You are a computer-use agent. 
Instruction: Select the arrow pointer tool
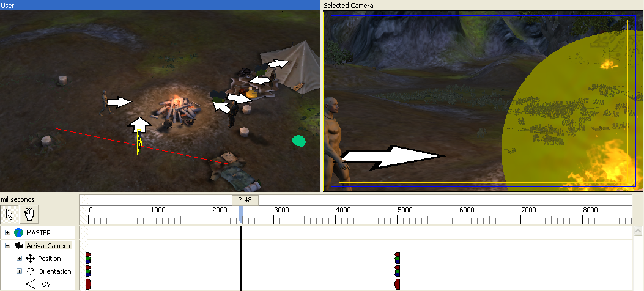(x=9, y=214)
